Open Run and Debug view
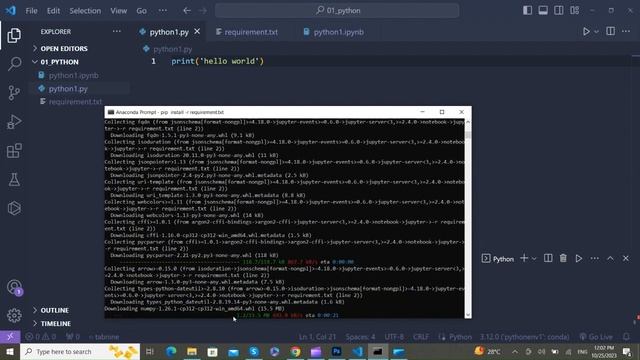Screen dimensions: 640x360 [x=14, y=122]
